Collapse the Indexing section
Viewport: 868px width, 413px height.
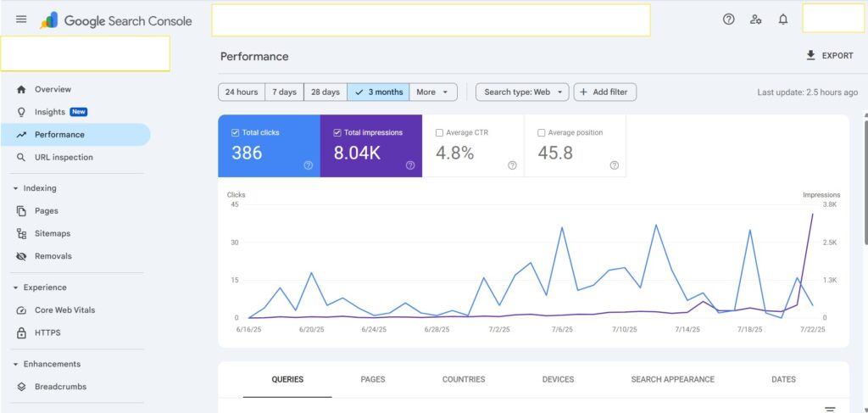coord(36,188)
